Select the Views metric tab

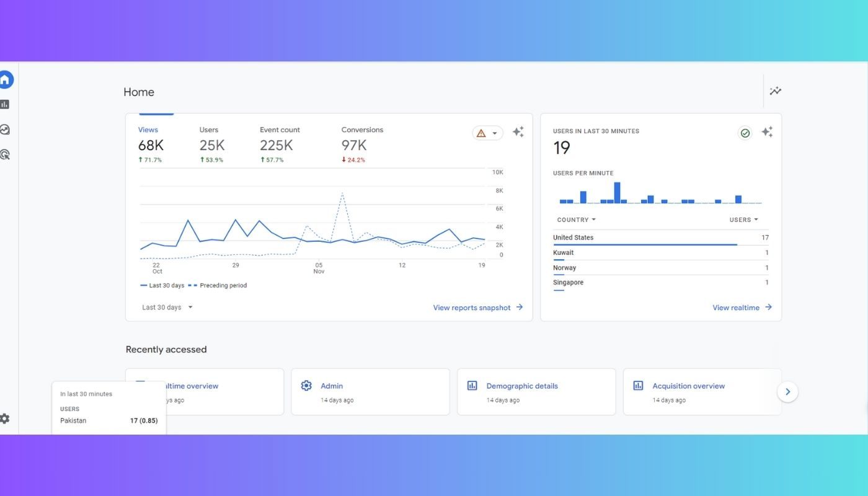tap(150, 144)
